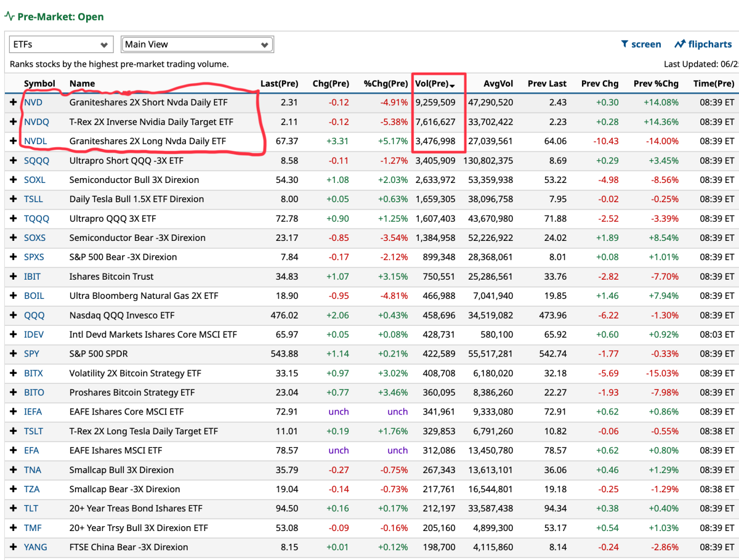The height and width of the screenshot is (560, 739).
Task: Sort by %Chg(Pre) column header
Action: (x=386, y=84)
